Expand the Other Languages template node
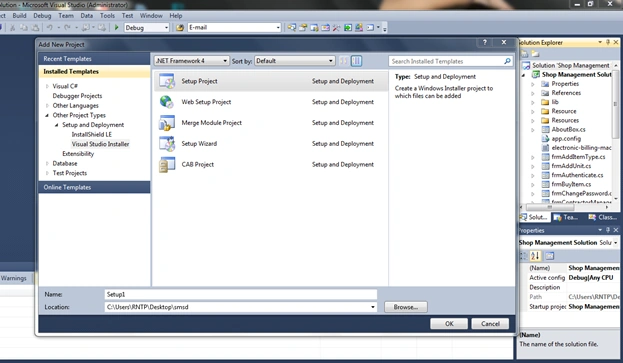The image size is (623, 363). [x=47, y=106]
